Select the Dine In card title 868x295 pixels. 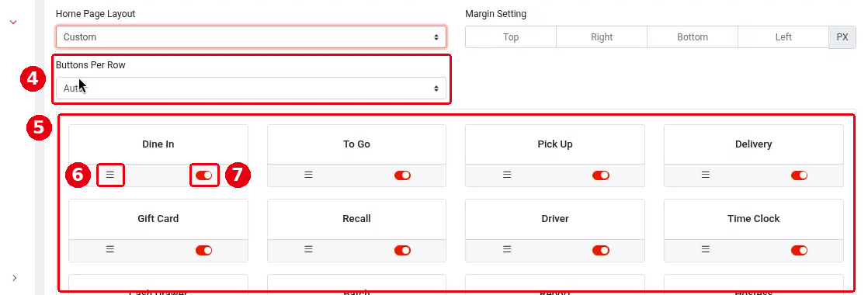tap(158, 144)
